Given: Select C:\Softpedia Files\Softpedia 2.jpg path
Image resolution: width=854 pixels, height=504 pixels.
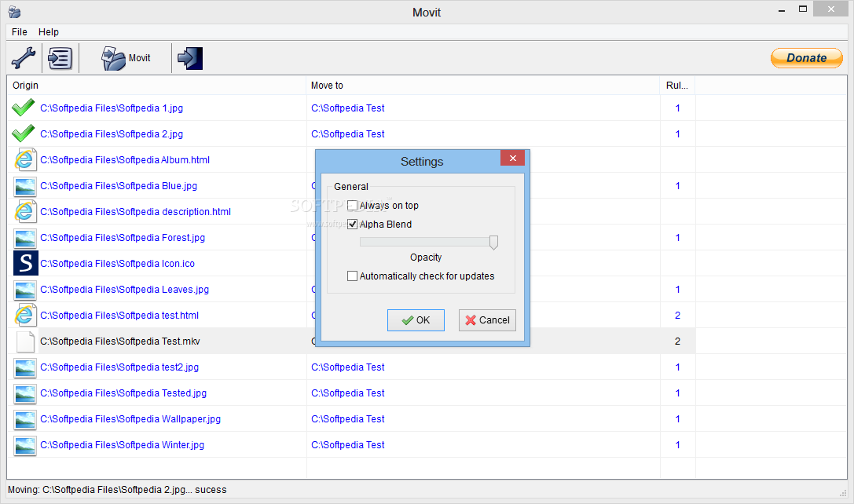Looking at the screenshot, I should point(112,134).
